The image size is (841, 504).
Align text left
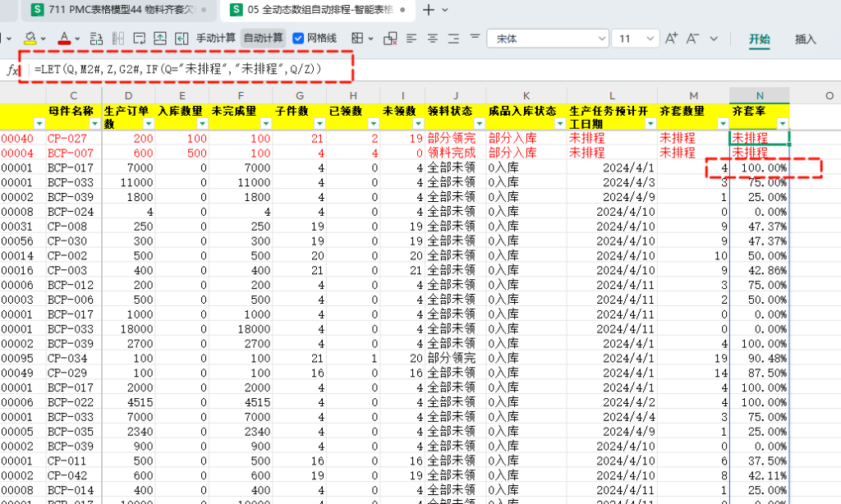coord(411,38)
